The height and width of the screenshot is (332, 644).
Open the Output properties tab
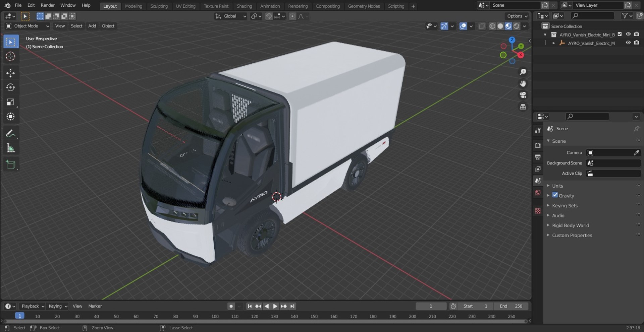538,157
